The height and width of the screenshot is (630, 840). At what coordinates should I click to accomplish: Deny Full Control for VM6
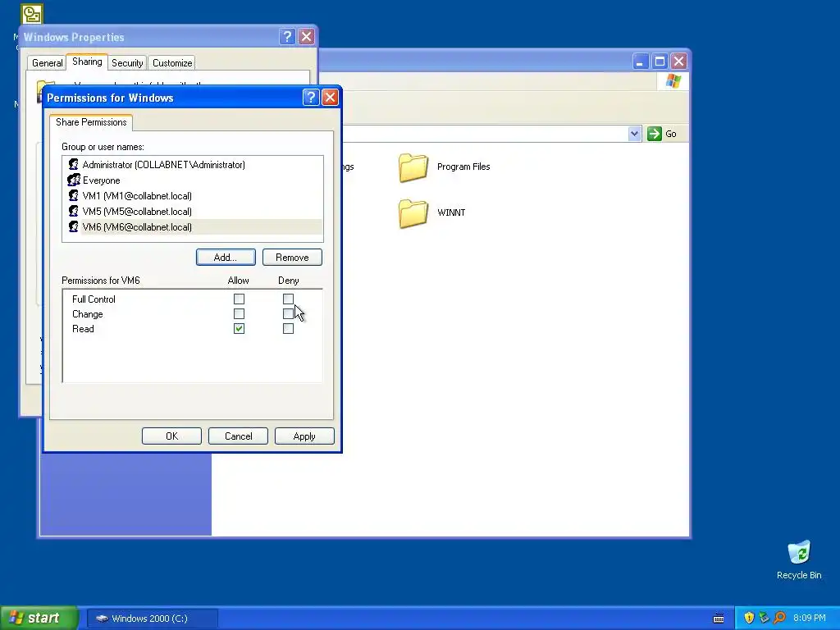tap(288, 299)
